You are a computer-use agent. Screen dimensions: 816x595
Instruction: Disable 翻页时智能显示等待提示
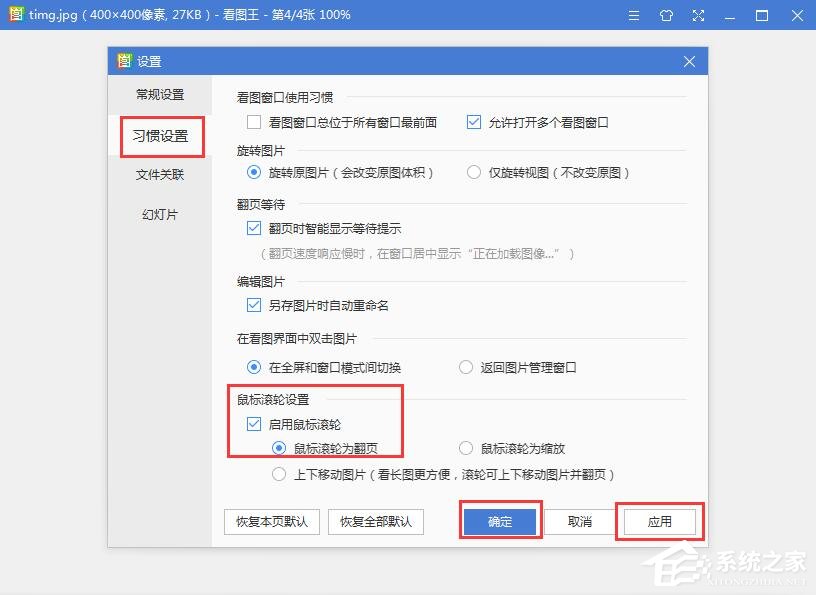pos(253,228)
